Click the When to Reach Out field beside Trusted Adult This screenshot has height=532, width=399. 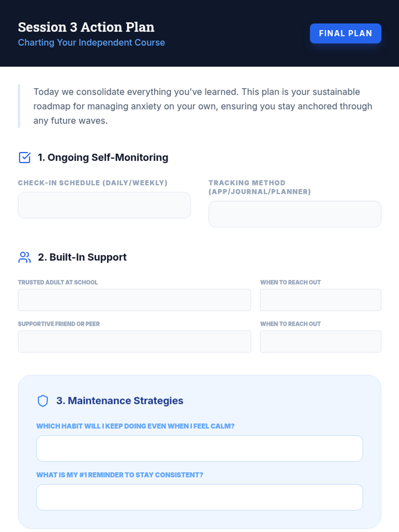[321, 300]
